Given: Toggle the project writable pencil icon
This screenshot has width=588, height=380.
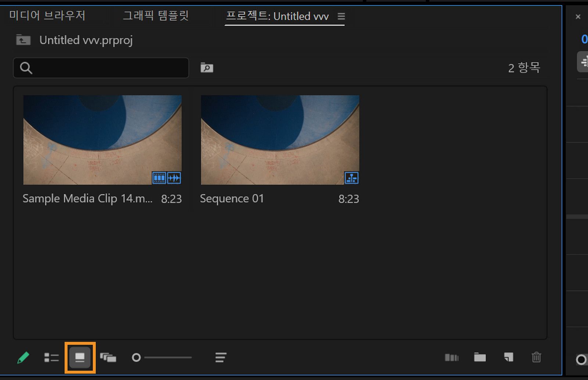Looking at the screenshot, I should 23,357.
